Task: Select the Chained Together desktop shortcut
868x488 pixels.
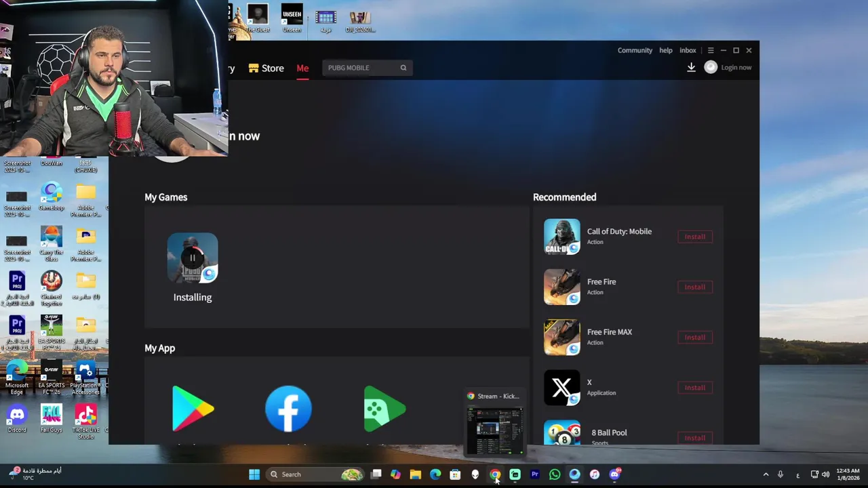Action: point(51,289)
